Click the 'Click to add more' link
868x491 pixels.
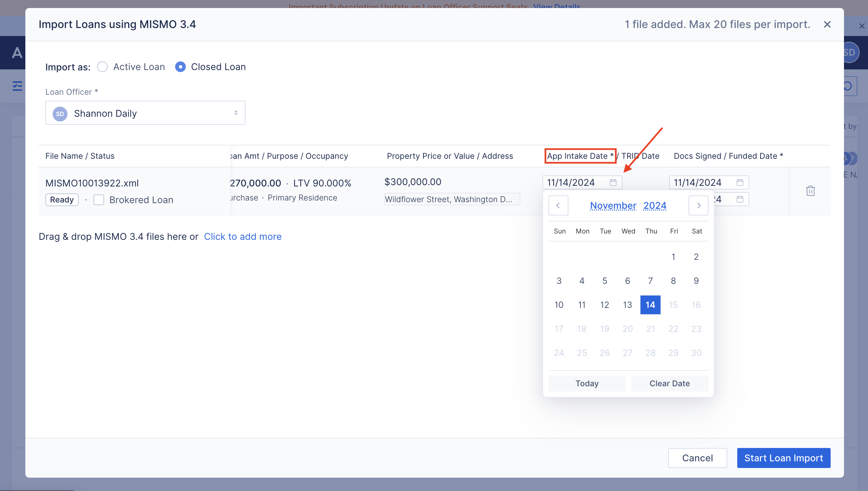point(243,236)
